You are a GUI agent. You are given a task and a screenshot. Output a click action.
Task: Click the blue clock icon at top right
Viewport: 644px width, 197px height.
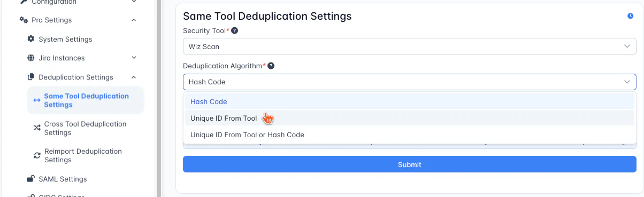point(631,16)
